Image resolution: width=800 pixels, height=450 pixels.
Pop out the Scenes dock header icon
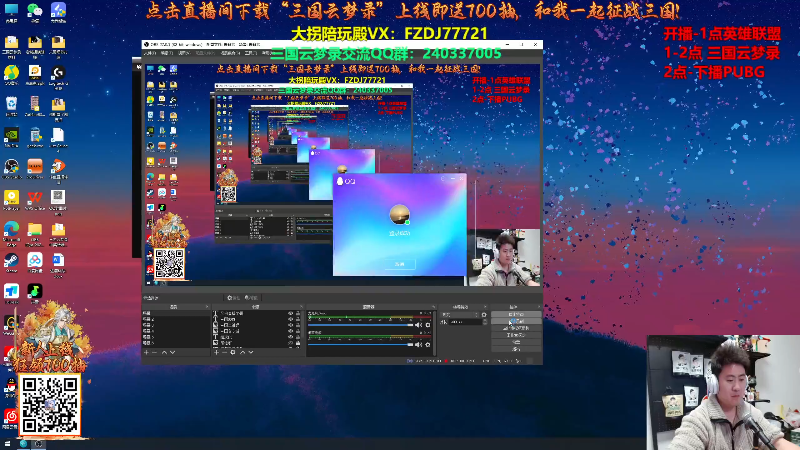(207, 307)
